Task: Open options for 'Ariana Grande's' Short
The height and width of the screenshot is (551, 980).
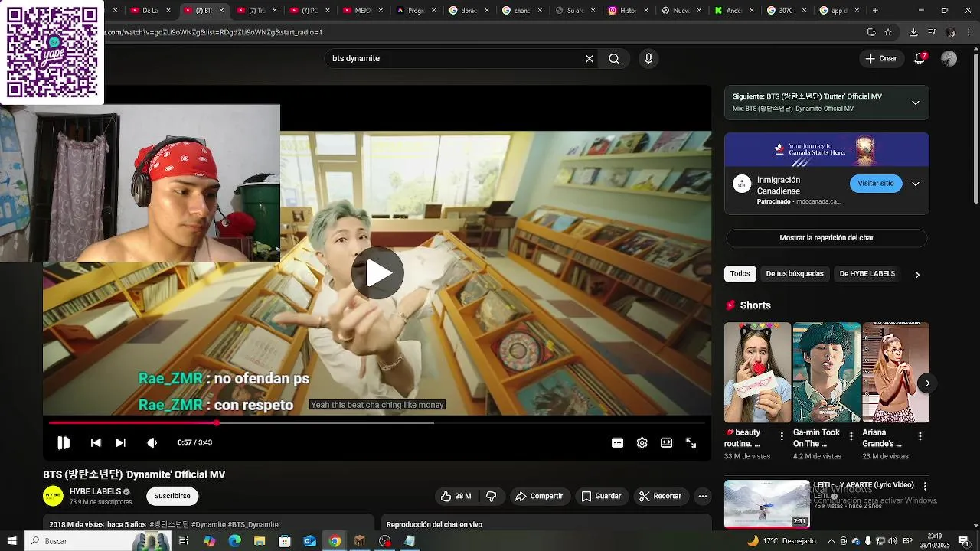Action: pos(920,436)
